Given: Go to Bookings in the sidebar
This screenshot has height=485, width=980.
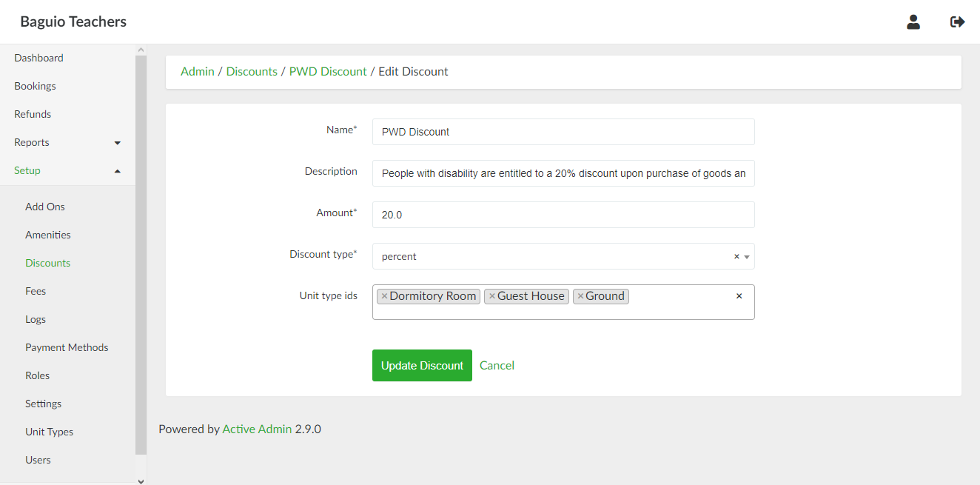Looking at the screenshot, I should (35, 86).
